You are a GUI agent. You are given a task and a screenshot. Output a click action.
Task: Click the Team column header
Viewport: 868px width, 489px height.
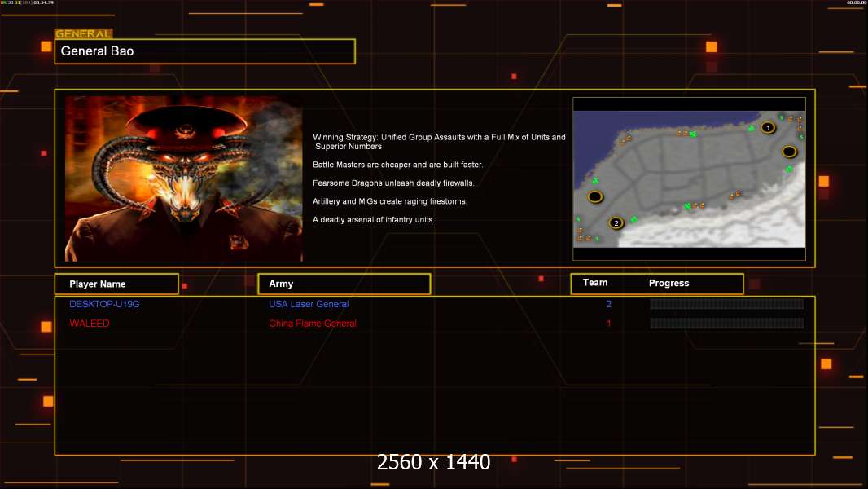(x=595, y=283)
